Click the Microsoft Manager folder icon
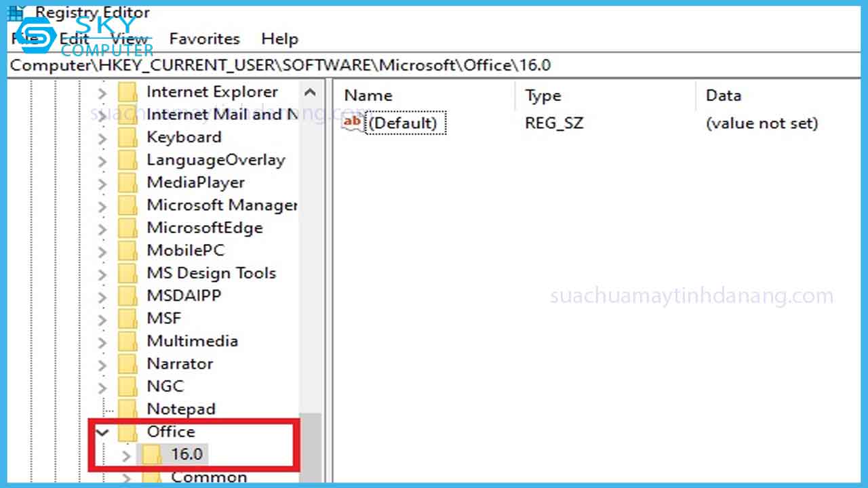The height and width of the screenshot is (488, 868). click(x=127, y=205)
